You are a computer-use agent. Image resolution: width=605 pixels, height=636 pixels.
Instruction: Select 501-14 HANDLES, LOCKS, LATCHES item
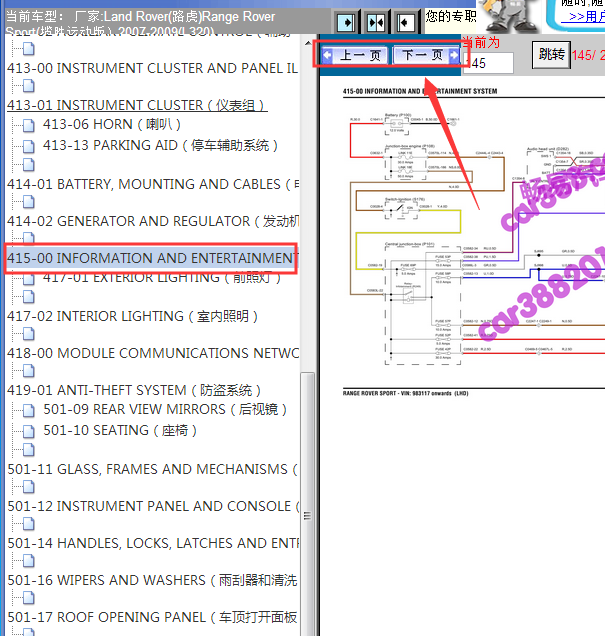(x=153, y=543)
